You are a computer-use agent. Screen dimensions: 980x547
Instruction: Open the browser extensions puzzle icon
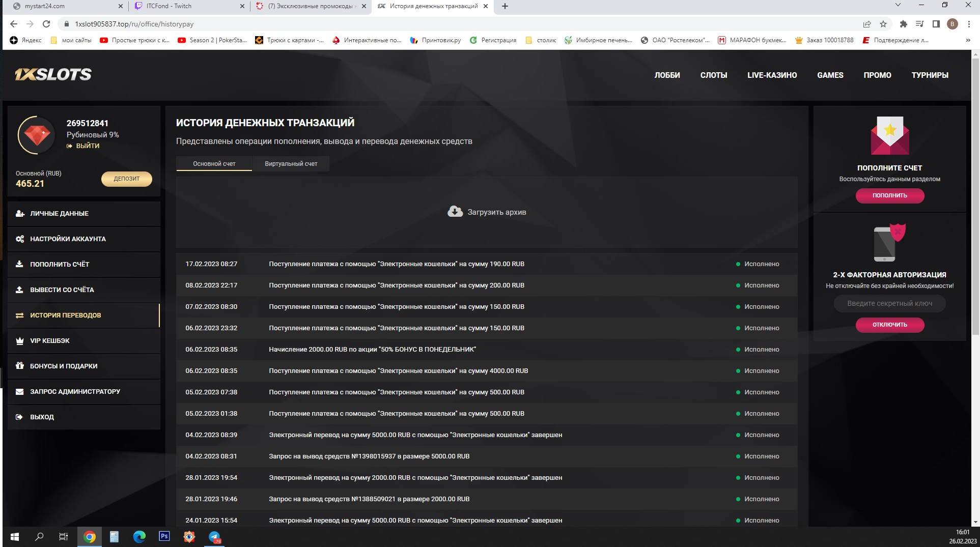904,24
